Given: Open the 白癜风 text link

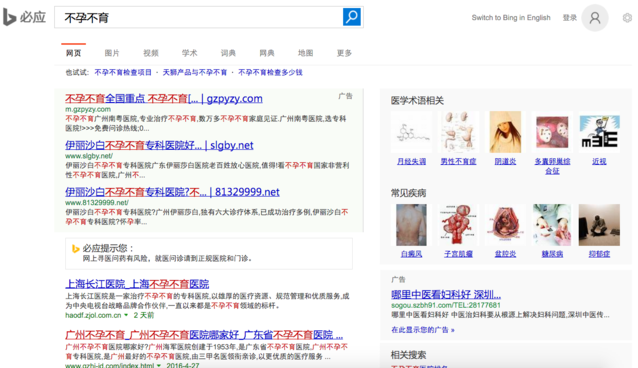Looking at the screenshot, I should click(411, 254).
